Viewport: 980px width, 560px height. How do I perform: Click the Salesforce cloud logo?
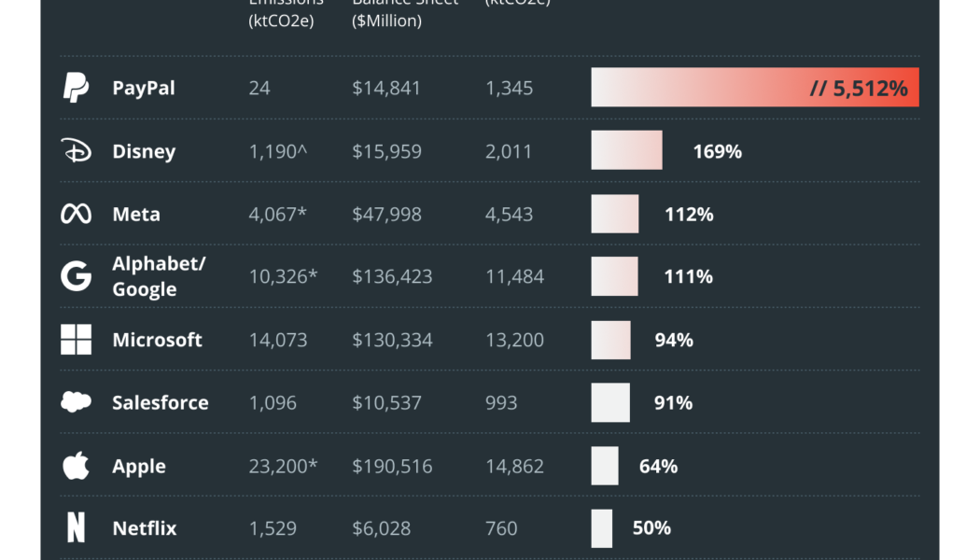point(76,402)
